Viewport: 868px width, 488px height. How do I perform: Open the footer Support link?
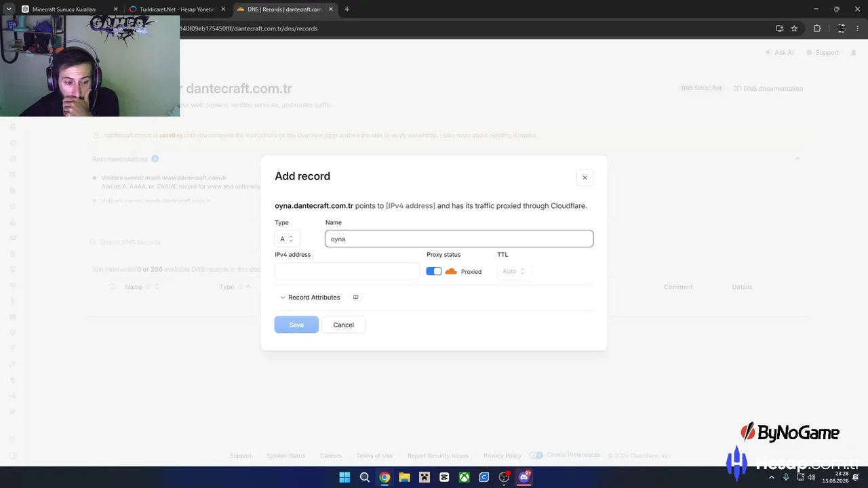coord(241,455)
